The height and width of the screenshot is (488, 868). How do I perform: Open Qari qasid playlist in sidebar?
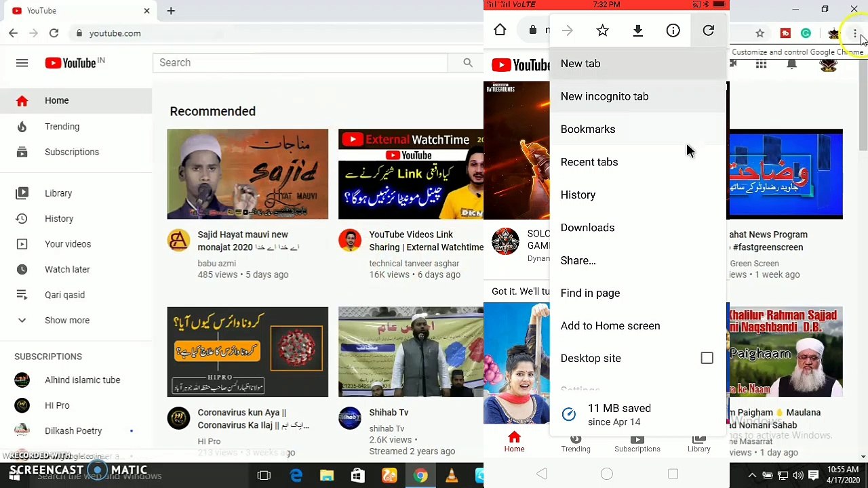click(x=76, y=295)
